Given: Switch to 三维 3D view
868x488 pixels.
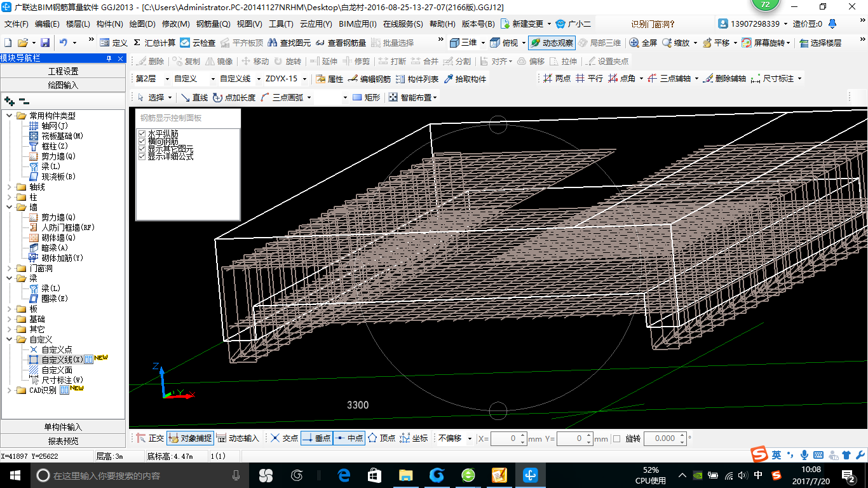Looking at the screenshot, I should coord(463,43).
